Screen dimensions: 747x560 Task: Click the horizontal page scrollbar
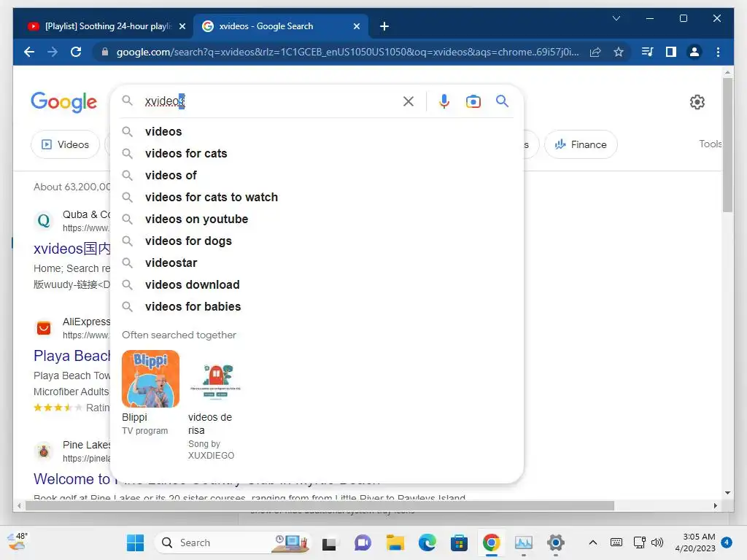coord(320,506)
